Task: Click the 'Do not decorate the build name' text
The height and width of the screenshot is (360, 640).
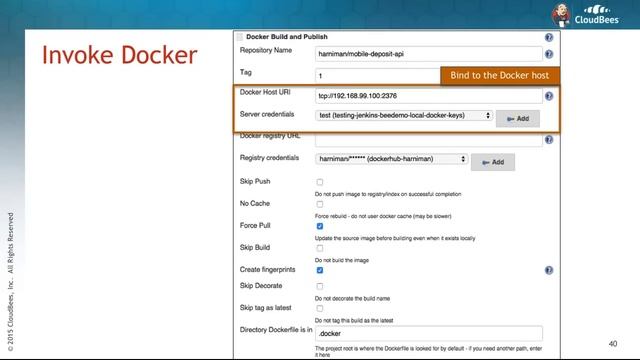Action: [352, 298]
